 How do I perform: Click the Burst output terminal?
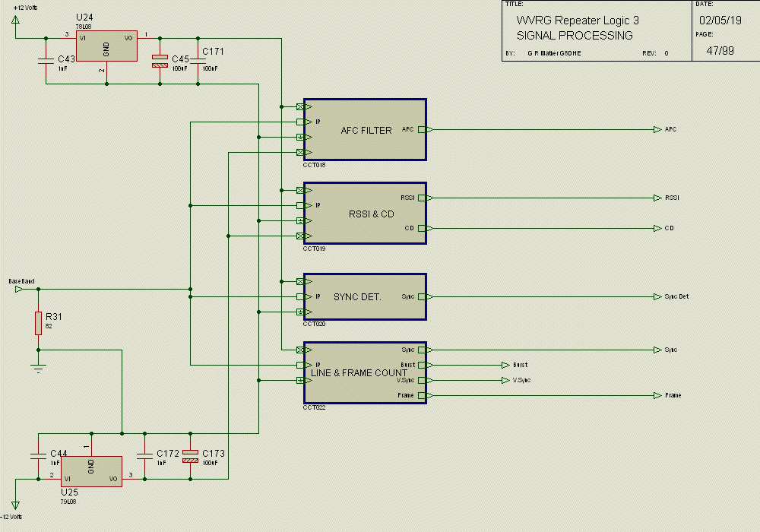505,365
